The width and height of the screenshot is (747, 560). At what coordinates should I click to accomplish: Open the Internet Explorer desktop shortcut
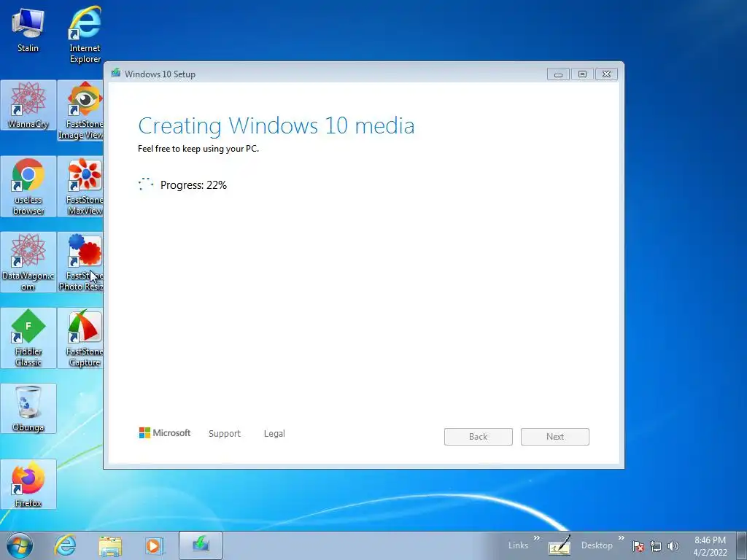[x=85, y=34]
